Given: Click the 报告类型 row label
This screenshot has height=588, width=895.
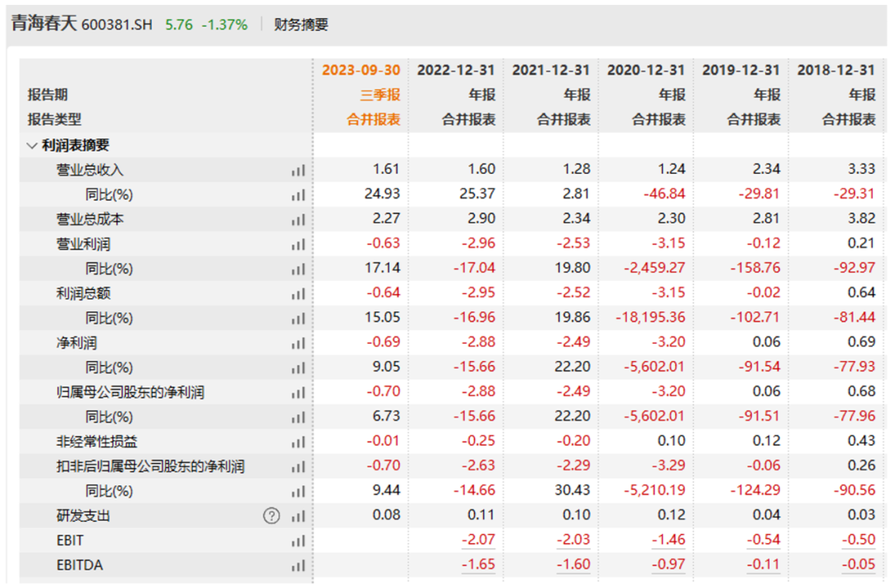Looking at the screenshot, I should tap(54, 119).
